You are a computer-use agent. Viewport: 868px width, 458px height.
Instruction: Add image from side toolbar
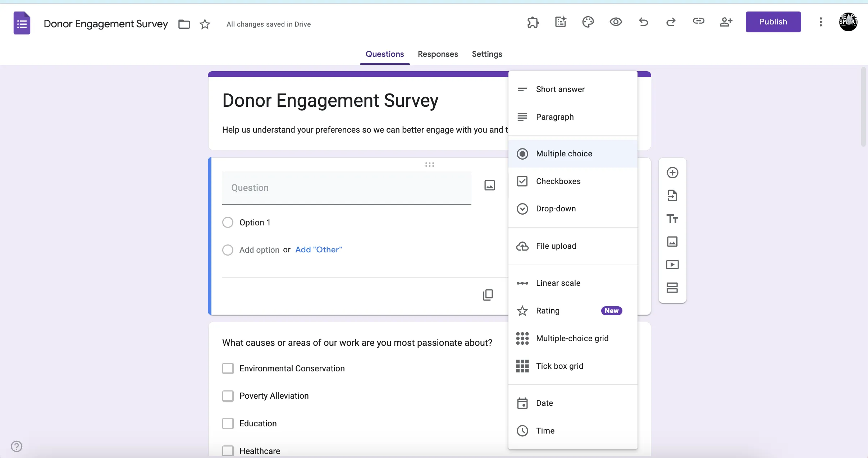click(672, 242)
